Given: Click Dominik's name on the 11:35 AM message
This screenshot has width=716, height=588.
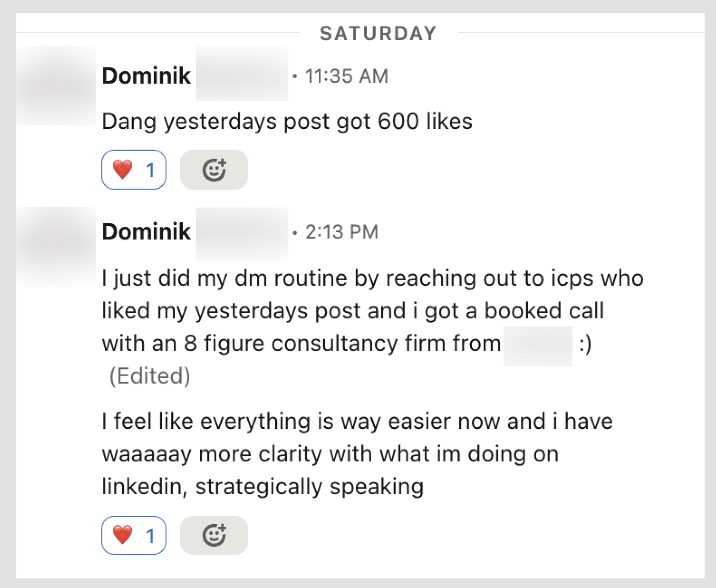Looking at the screenshot, I should coord(146,76).
